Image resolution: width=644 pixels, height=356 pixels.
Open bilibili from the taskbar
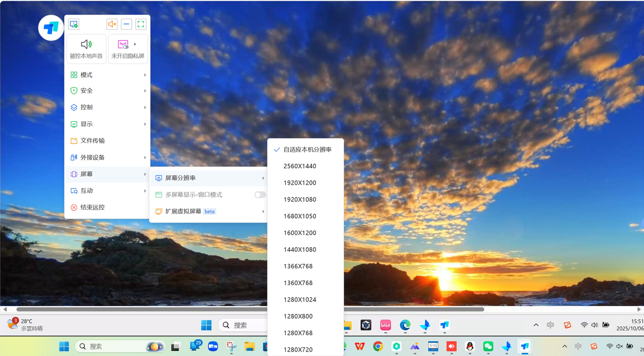pyautogui.click(x=385, y=325)
